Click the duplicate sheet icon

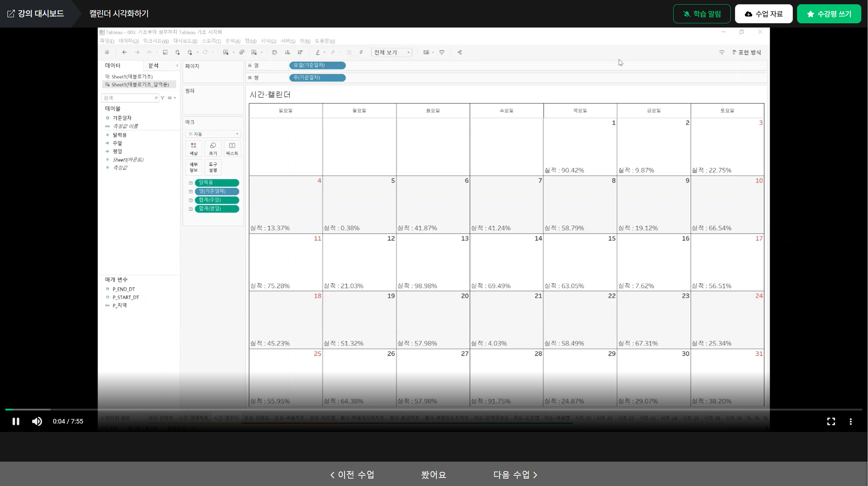tap(242, 52)
